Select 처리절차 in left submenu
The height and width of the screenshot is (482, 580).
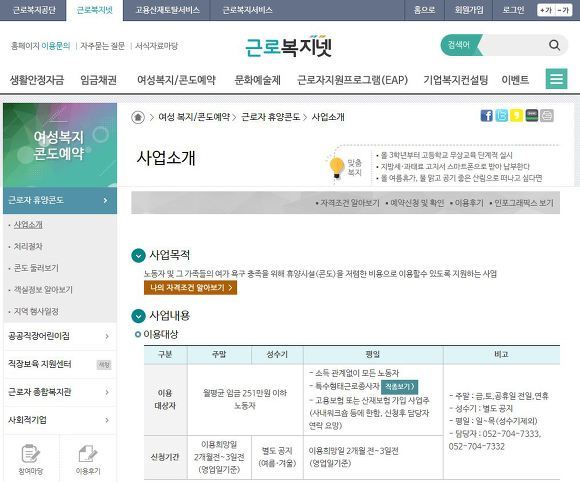[x=28, y=247]
